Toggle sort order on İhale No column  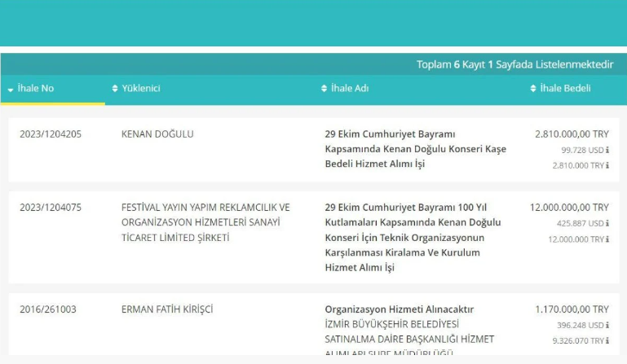pos(31,89)
